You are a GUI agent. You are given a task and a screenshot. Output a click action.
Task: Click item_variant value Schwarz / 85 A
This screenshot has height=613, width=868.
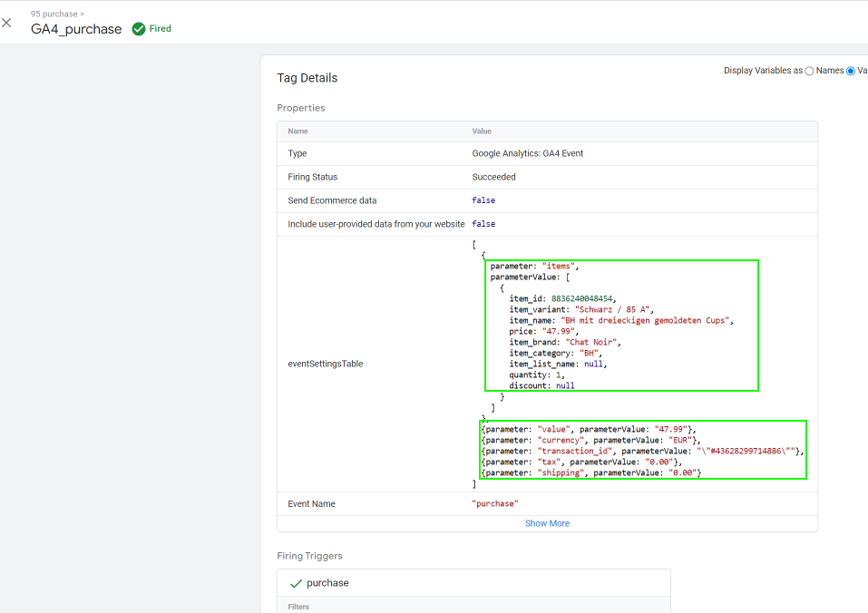pyautogui.click(x=612, y=310)
